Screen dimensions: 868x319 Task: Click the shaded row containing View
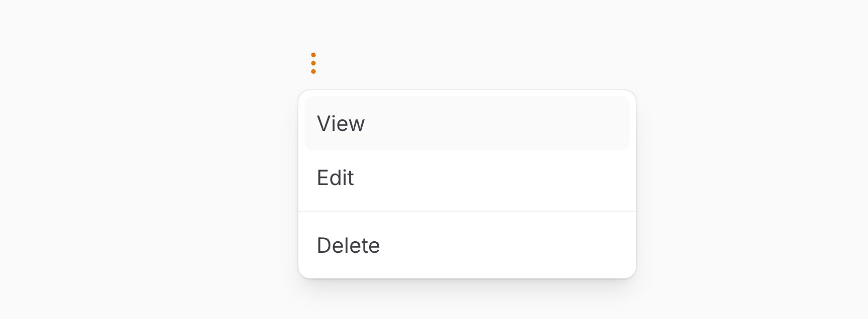pyautogui.click(x=467, y=123)
